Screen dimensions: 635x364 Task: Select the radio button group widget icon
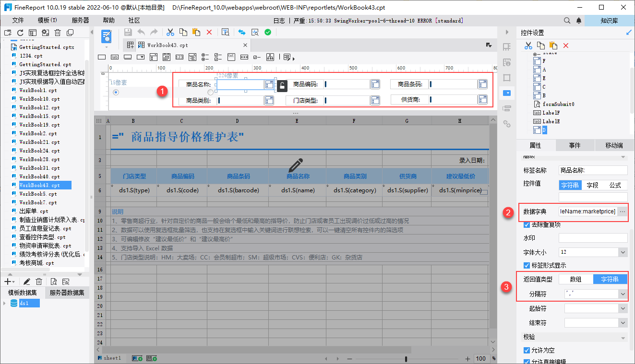[205, 57]
